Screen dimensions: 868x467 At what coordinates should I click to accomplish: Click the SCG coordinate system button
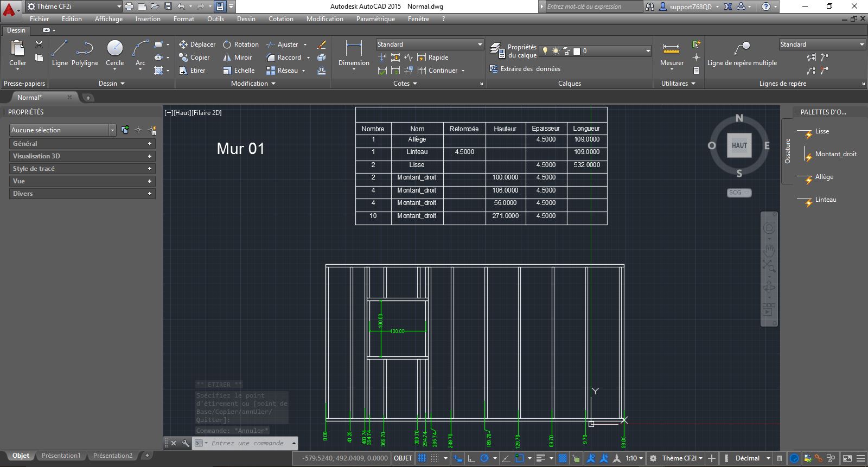[739, 193]
